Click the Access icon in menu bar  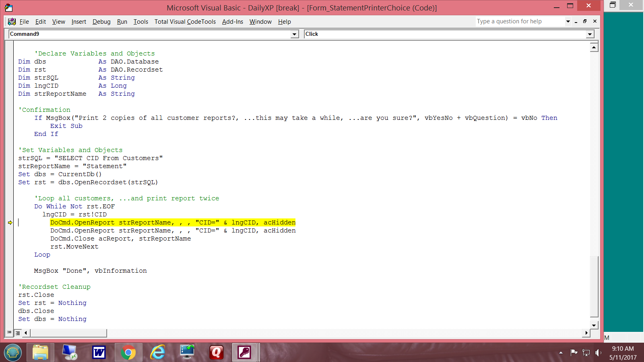pos(12,22)
